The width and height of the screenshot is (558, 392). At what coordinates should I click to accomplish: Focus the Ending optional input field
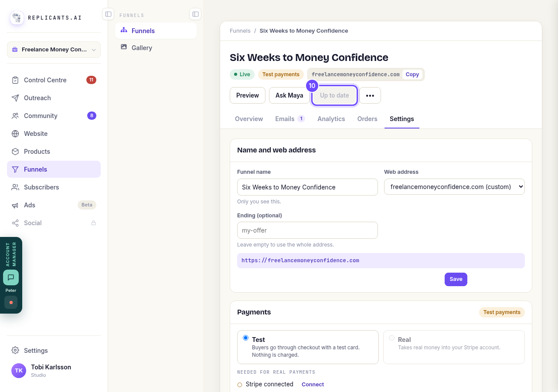307,230
